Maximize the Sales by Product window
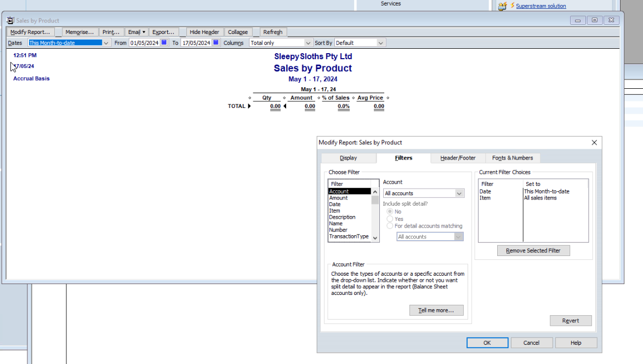643x364 pixels. (594, 20)
